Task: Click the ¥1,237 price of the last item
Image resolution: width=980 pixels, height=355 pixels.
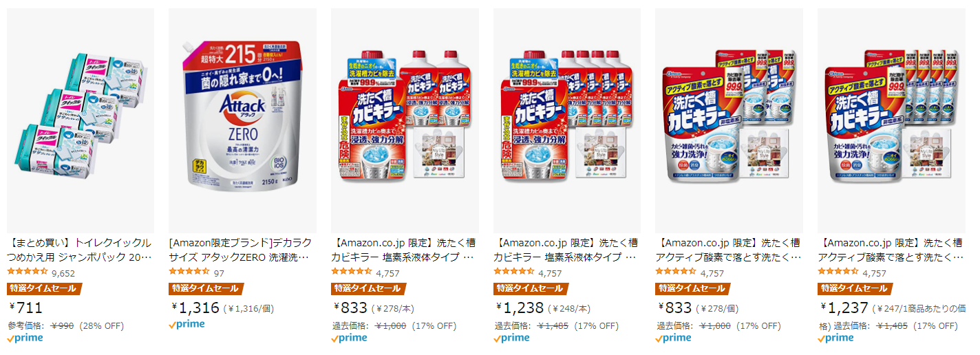Action: pyautogui.click(x=844, y=308)
